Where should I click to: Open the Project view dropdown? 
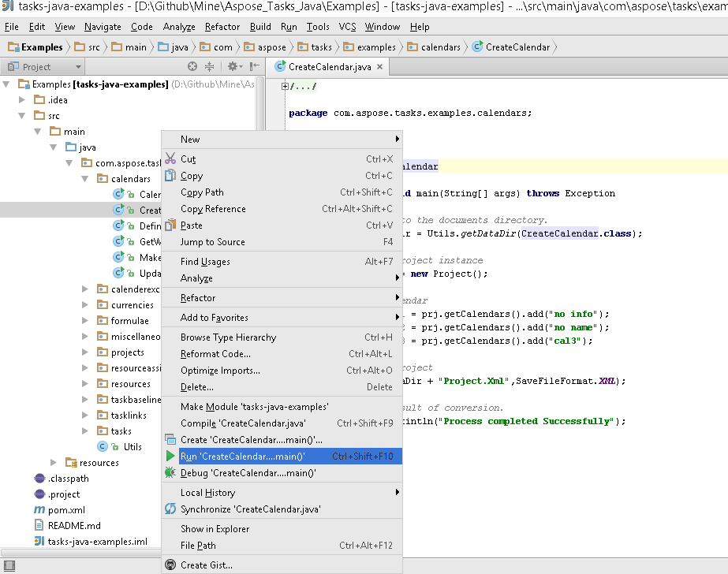[x=77, y=67]
